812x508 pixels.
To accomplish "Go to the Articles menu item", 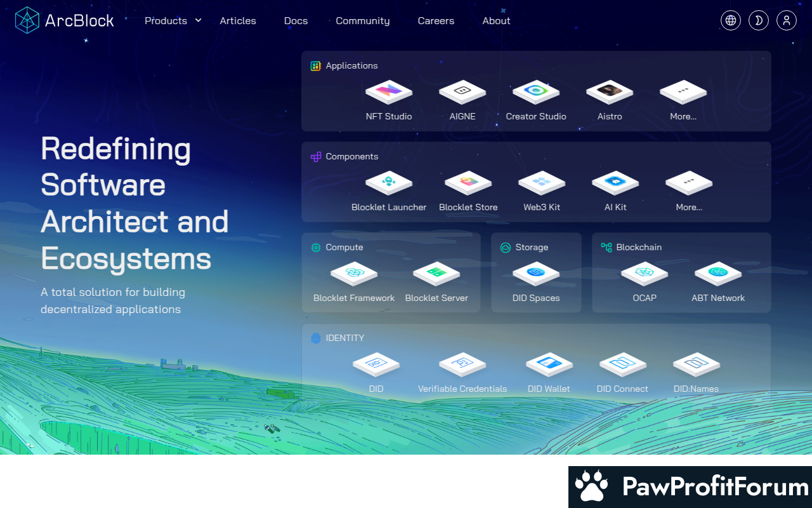I will pos(238,20).
